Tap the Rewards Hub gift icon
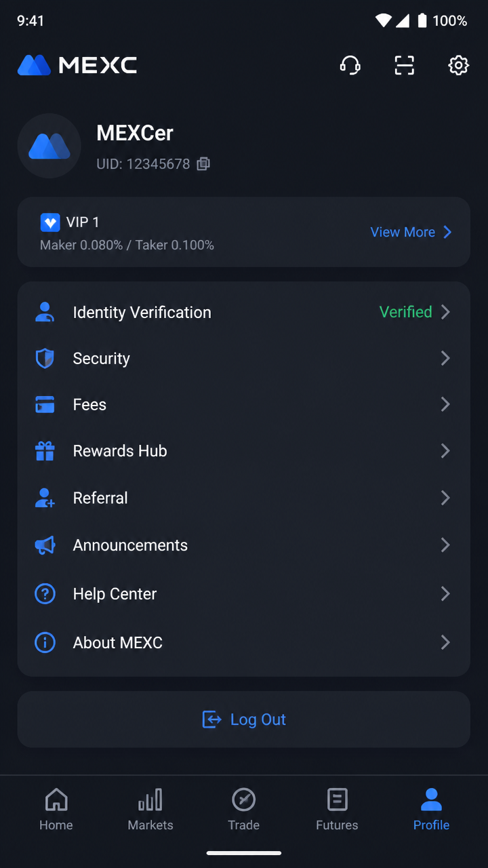The height and width of the screenshot is (868, 488). tap(45, 451)
